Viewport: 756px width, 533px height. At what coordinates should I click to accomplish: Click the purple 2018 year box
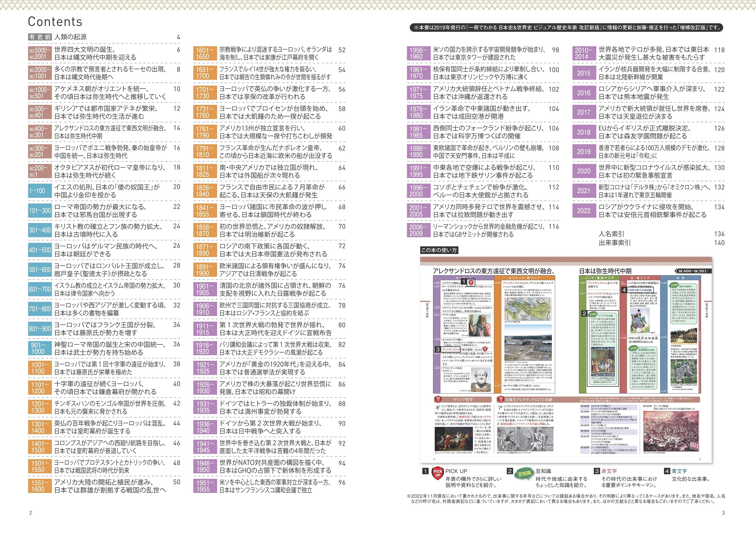584,132
